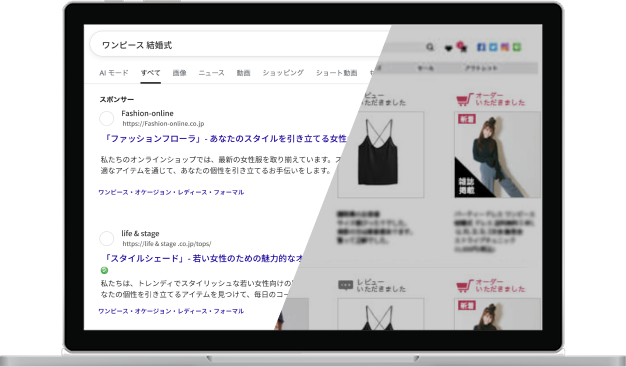Open the 動画 tab

click(243, 73)
